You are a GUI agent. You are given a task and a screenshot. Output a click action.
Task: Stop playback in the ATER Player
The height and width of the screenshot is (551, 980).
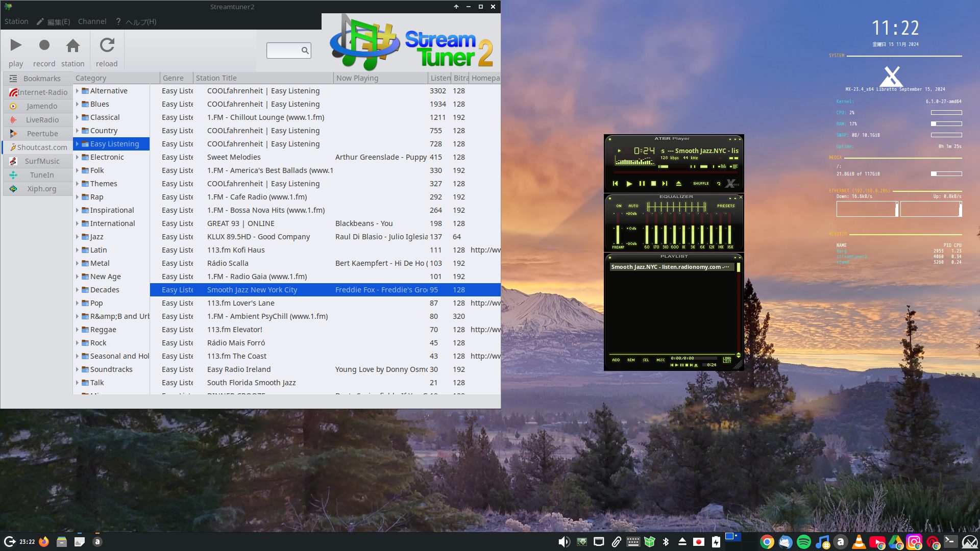(653, 184)
